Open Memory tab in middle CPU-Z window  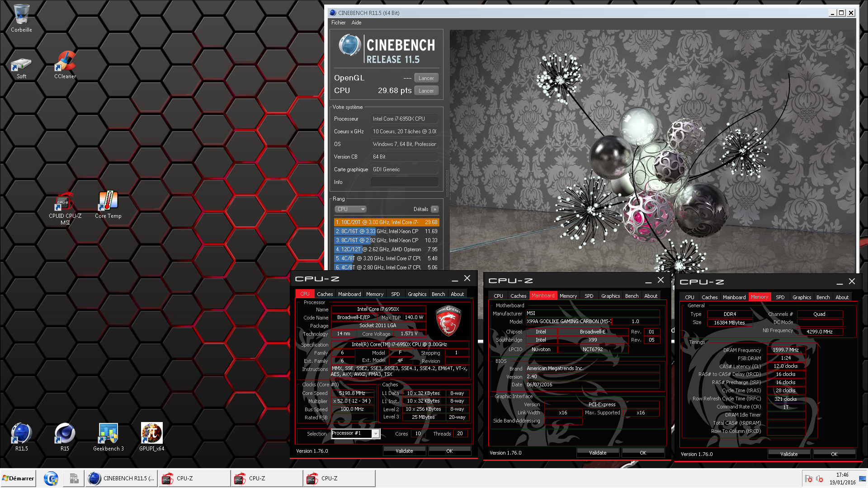point(568,296)
